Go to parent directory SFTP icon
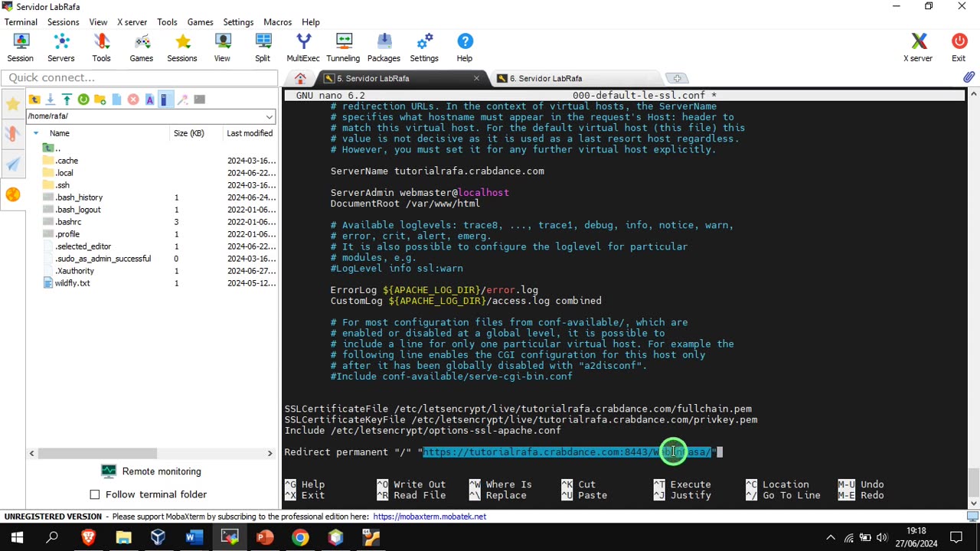The image size is (980, 551). click(x=34, y=99)
